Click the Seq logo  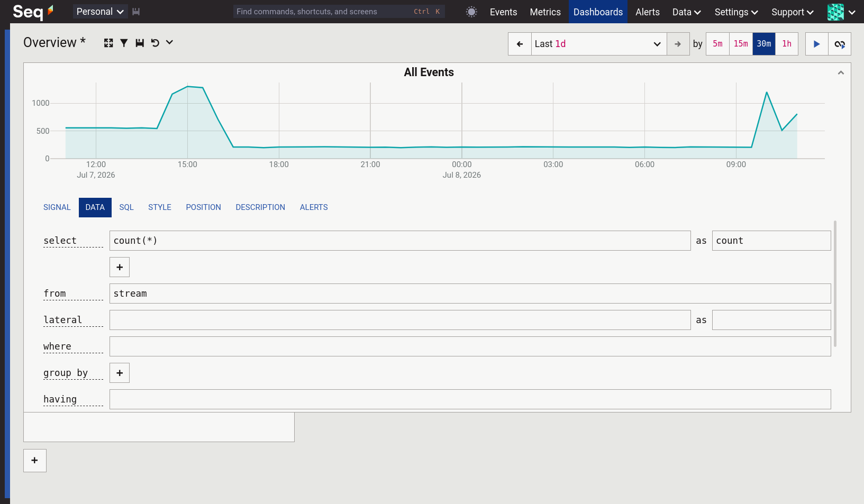point(33,12)
